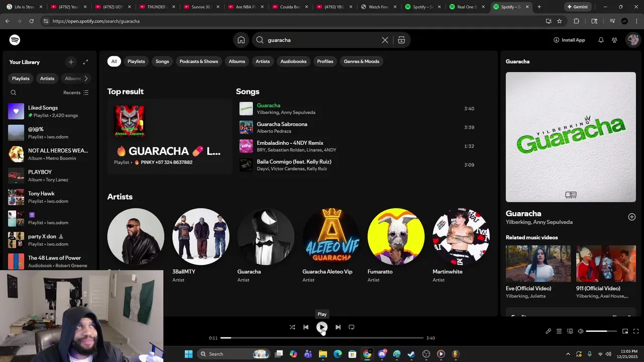This screenshot has width=644, height=362.
Task: Open the user profile avatar menu
Action: [632, 40]
